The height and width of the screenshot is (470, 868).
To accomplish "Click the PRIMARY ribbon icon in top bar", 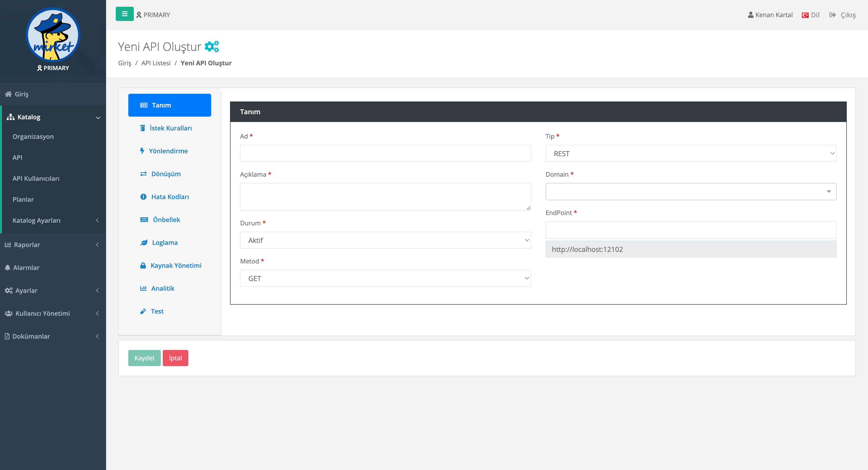I will click(x=139, y=15).
